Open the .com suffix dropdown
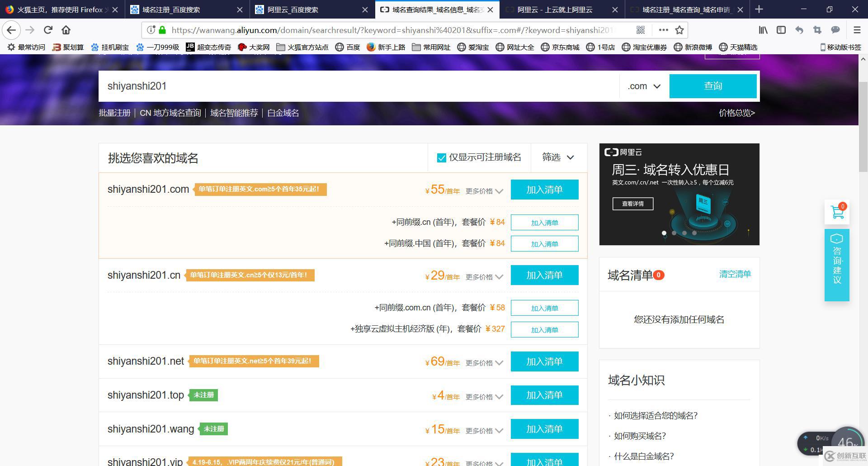This screenshot has width=868, height=466. (x=644, y=86)
